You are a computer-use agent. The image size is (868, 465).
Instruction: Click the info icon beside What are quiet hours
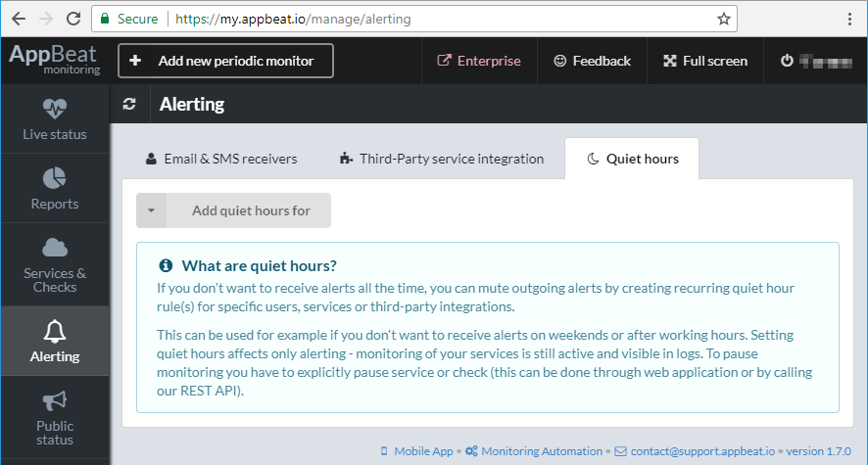166,265
